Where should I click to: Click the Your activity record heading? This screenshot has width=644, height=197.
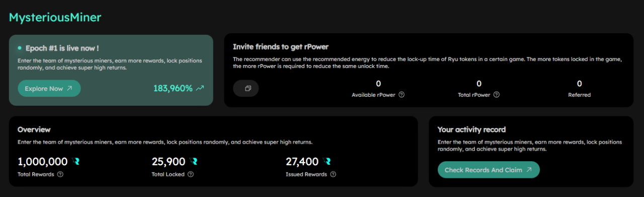[x=472, y=129]
